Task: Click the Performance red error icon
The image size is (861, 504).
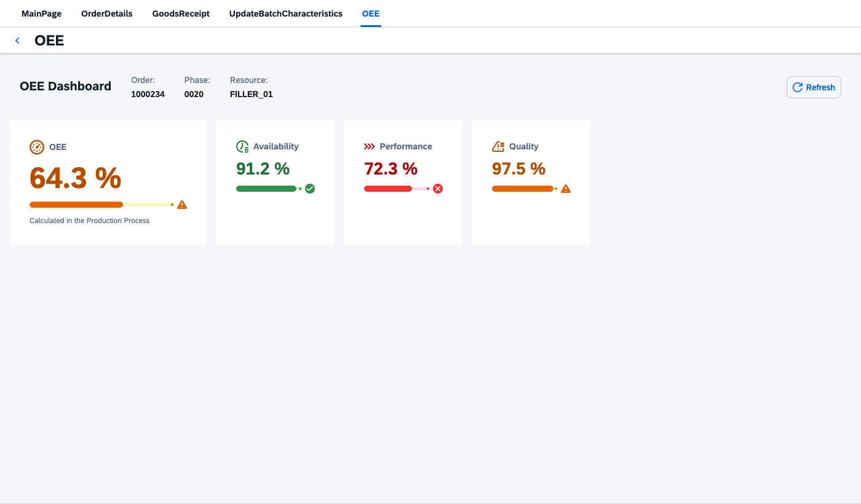Action: click(x=438, y=189)
